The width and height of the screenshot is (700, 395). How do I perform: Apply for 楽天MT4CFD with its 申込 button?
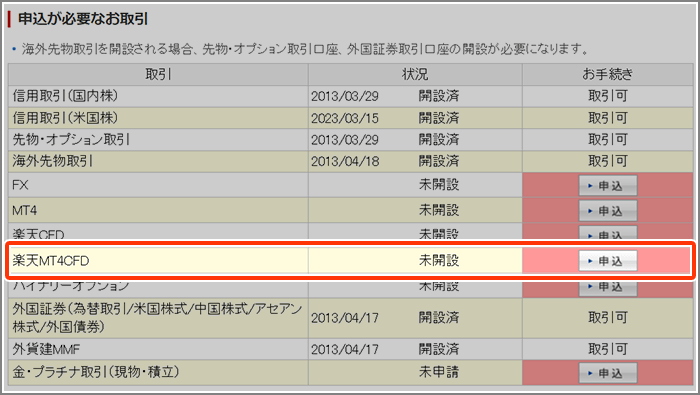[x=608, y=261]
